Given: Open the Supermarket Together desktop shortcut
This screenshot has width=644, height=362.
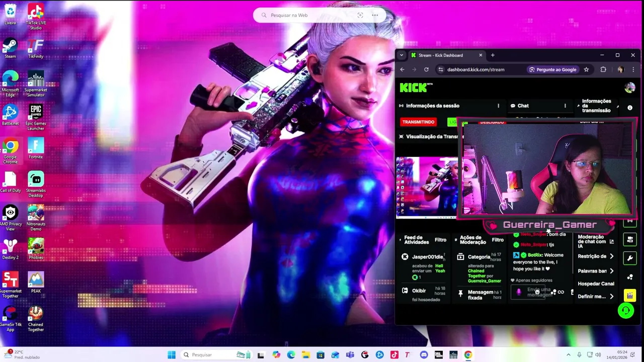Looking at the screenshot, I should 10,285.
